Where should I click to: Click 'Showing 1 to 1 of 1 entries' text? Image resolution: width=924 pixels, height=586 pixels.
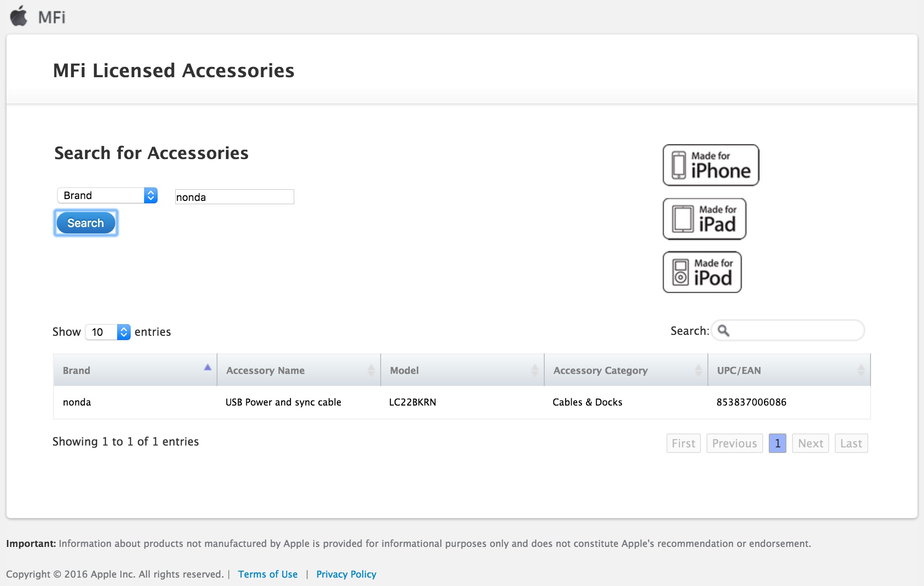(125, 441)
